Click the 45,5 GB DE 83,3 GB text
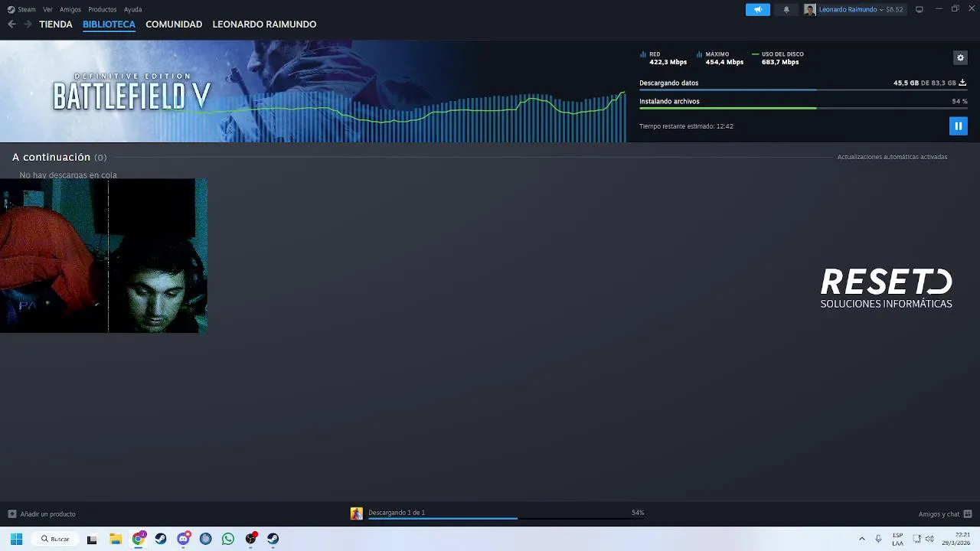Viewport: 980px width, 551px height. 925,83
